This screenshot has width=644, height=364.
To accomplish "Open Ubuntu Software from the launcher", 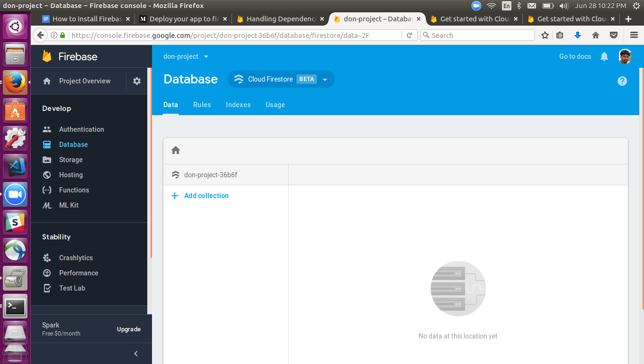I will pyautogui.click(x=15, y=110).
